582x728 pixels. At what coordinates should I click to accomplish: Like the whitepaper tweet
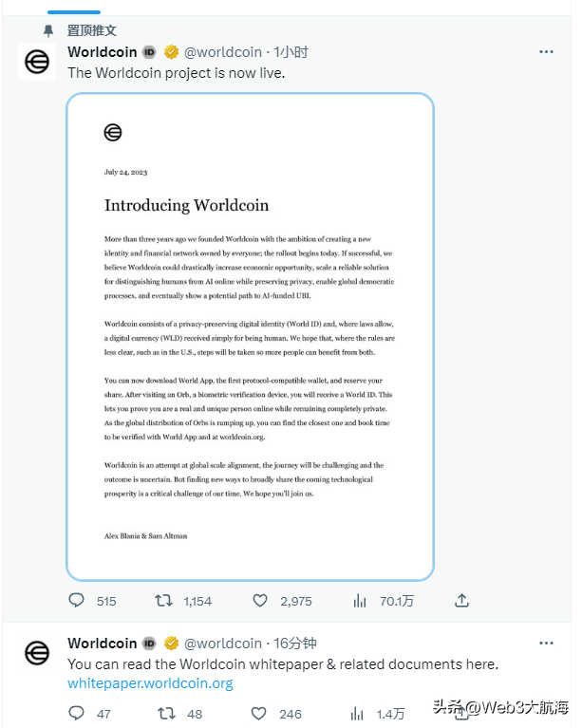click(259, 714)
